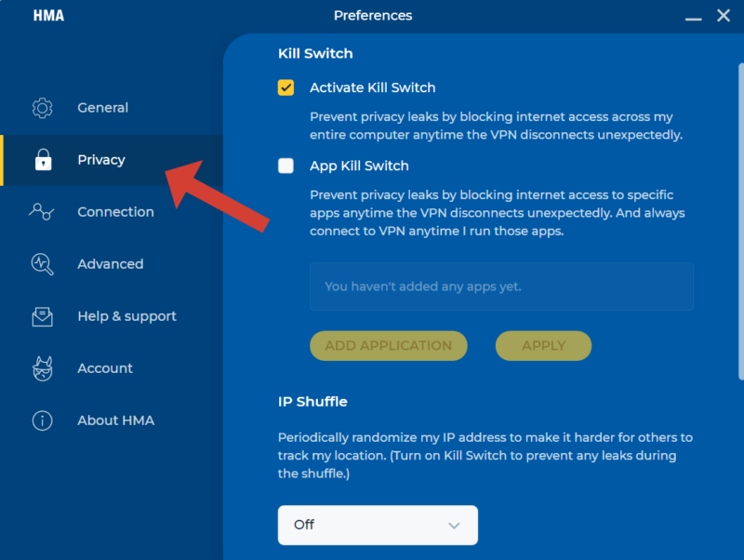Screen dimensions: 744x560
Task: Click the "blocking internet access to specific apps" description
Action: (498, 213)
